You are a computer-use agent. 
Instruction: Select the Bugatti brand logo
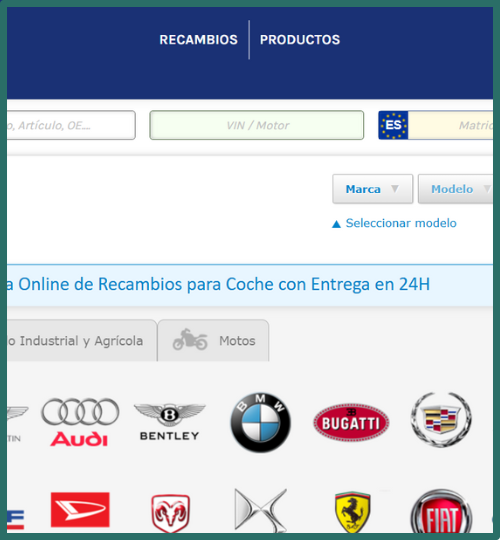tap(351, 423)
